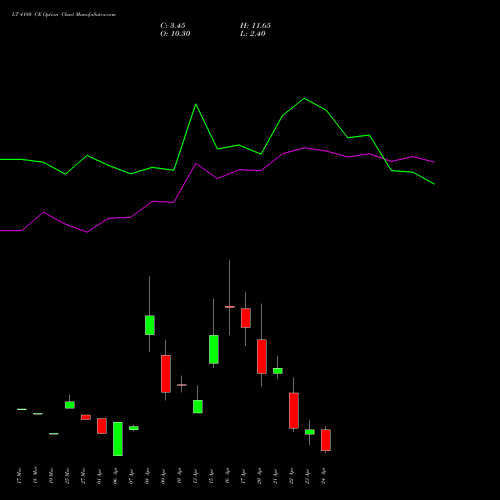Select the red candle above 17 Apr
Viewport: 500px width, 500px height.
click(246, 318)
